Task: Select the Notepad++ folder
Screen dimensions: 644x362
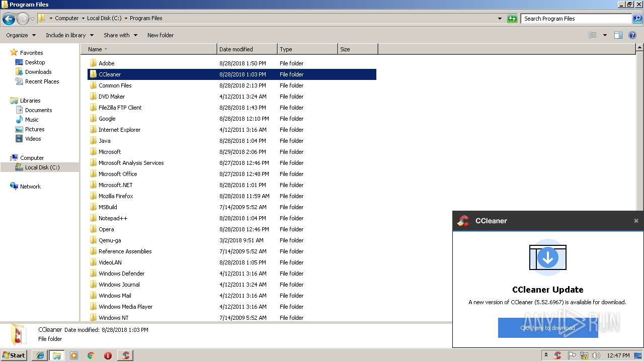Action: click(113, 218)
